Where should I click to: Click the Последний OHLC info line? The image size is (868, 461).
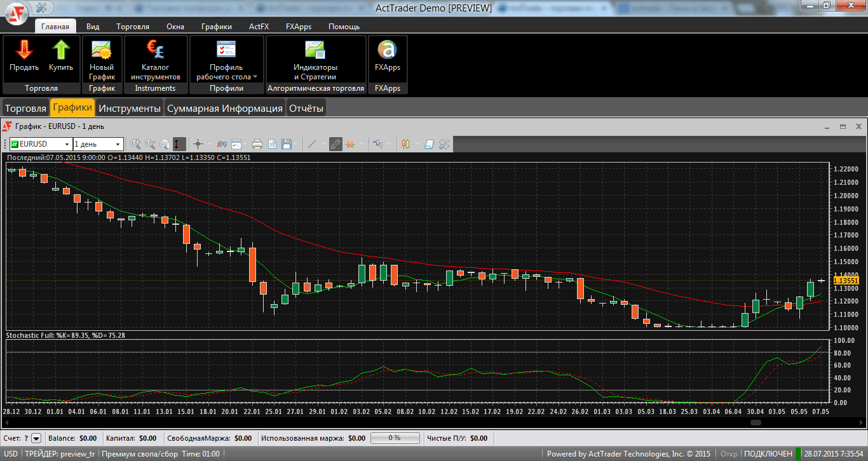click(128, 157)
